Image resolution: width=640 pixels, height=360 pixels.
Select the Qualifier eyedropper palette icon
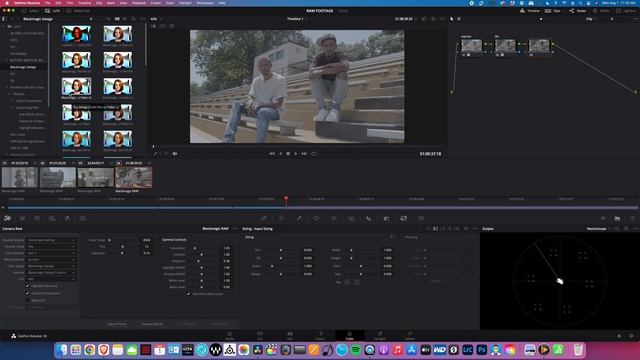(299, 219)
